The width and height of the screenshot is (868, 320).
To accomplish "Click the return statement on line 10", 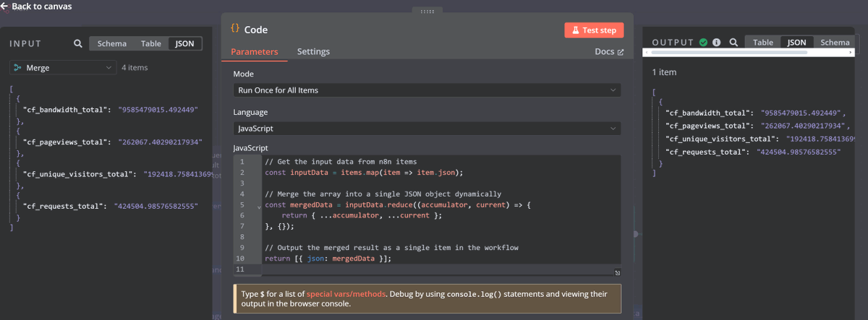I will pos(328,258).
